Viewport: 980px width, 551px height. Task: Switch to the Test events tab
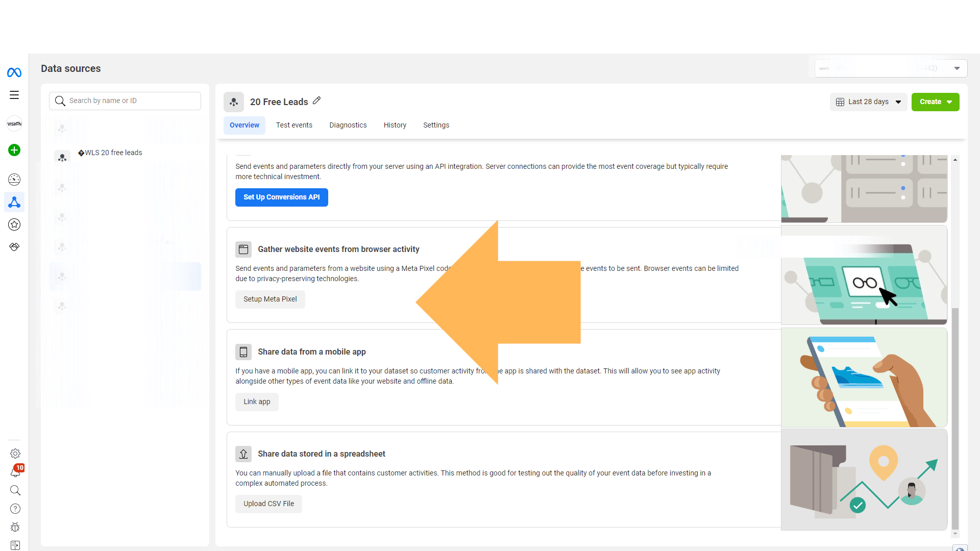pos(293,124)
